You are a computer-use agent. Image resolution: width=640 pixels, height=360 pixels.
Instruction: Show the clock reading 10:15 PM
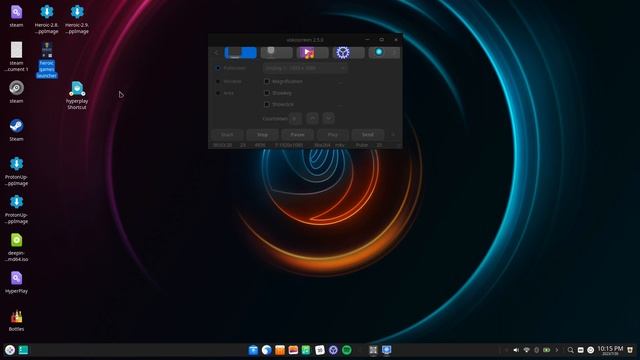click(610, 350)
